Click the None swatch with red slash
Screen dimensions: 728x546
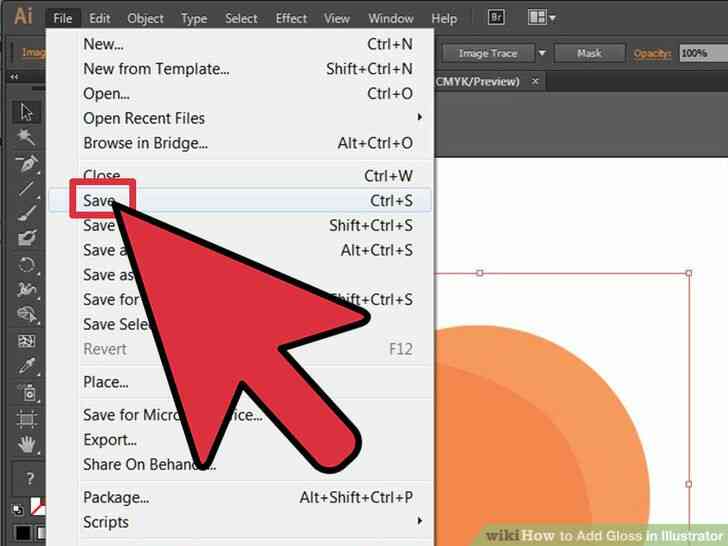(38, 507)
